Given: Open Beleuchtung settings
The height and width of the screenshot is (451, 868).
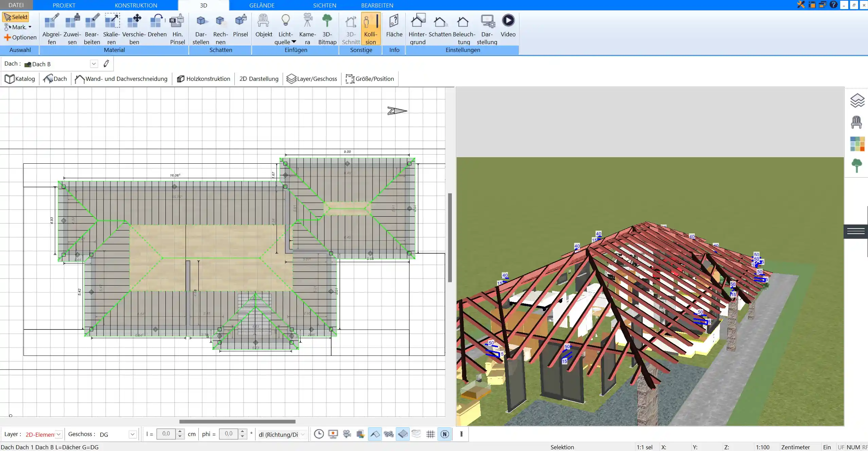Looking at the screenshot, I should tap(464, 29).
